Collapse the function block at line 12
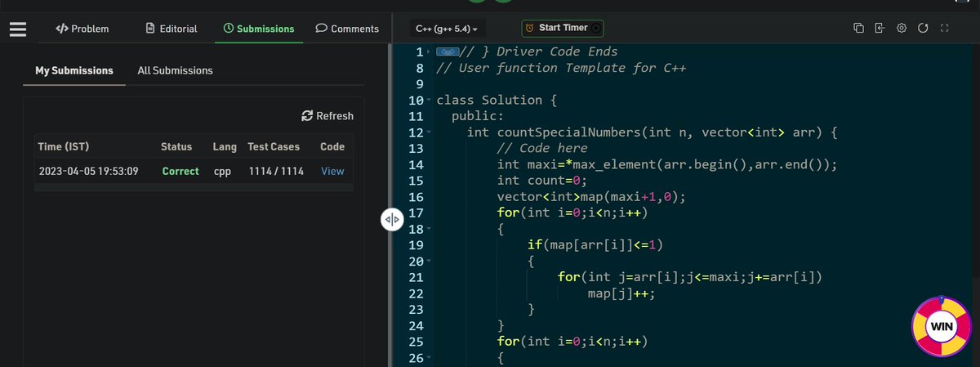This screenshot has width=980, height=367. click(x=429, y=132)
